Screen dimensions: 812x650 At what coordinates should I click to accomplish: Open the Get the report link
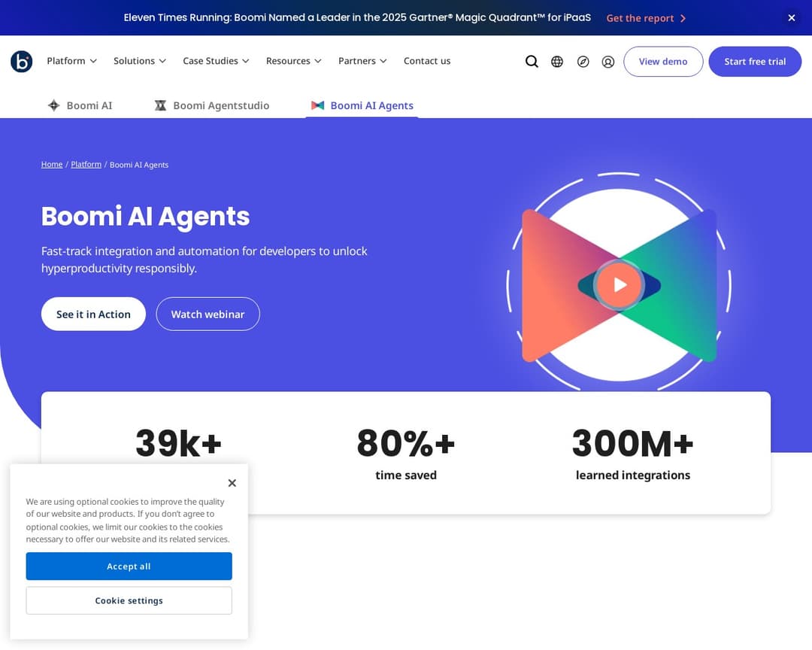point(640,17)
